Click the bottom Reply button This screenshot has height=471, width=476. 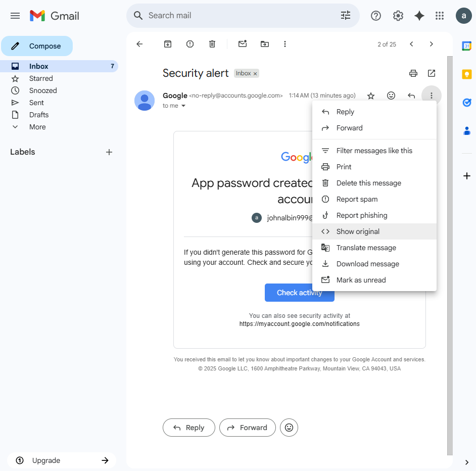click(189, 428)
